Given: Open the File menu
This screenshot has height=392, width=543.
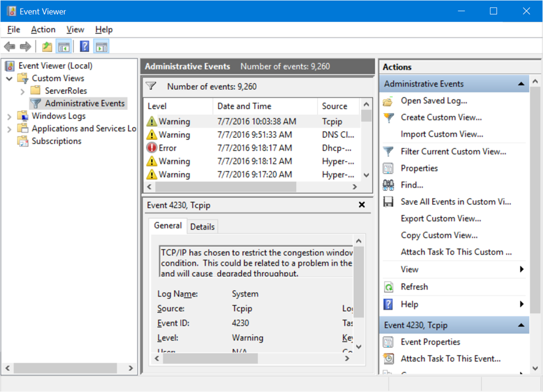Looking at the screenshot, I should tap(13, 30).
